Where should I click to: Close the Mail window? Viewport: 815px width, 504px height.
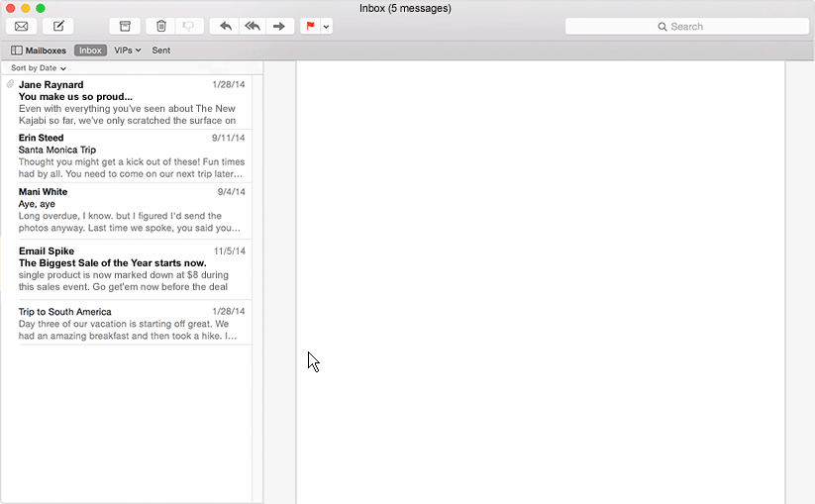(10, 8)
